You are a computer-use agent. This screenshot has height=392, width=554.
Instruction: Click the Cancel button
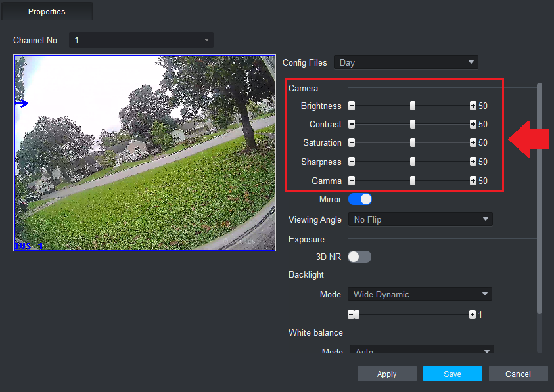coord(518,374)
